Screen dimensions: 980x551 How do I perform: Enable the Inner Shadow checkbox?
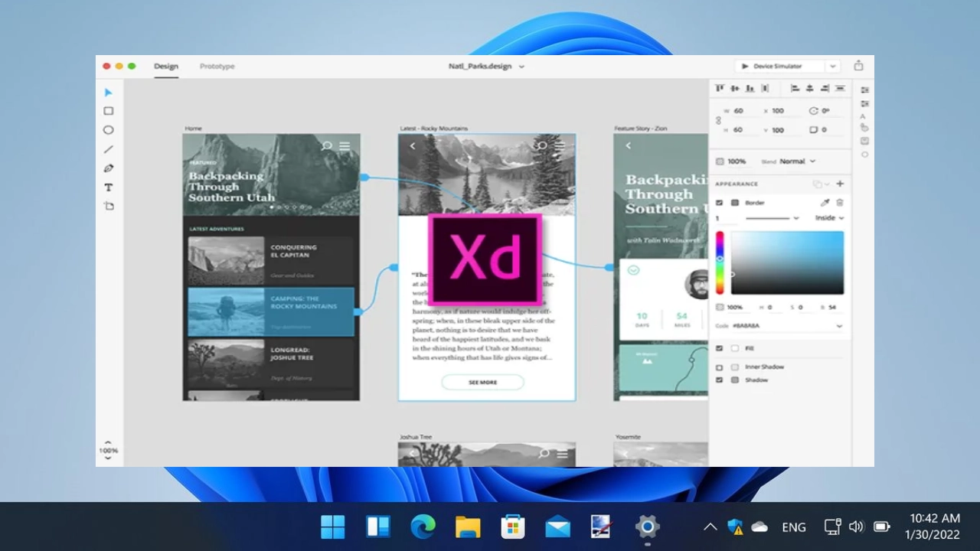719,367
